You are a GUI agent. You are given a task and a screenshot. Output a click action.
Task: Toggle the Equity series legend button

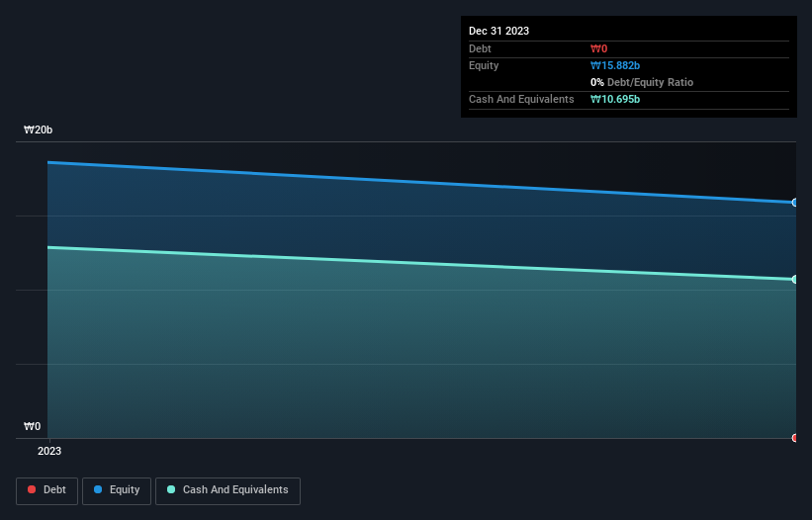click(x=117, y=490)
